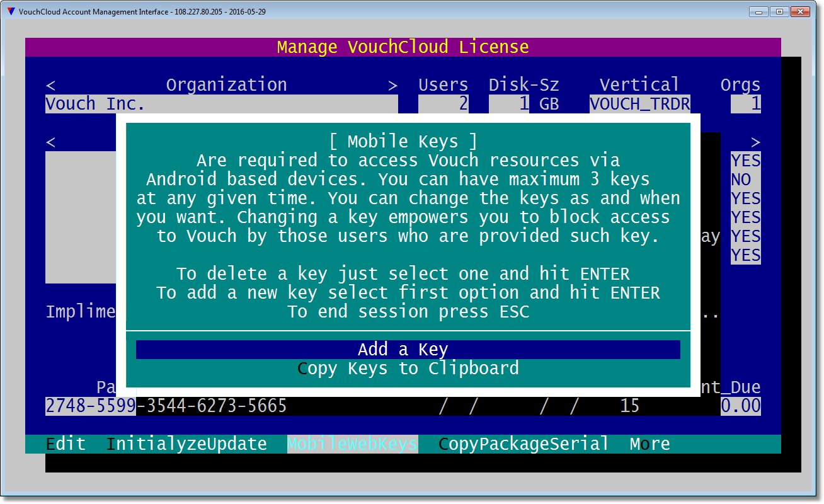The height and width of the screenshot is (504, 824).
Task: Select CopyPackageSerial menu item
Action: click(524, 444)
